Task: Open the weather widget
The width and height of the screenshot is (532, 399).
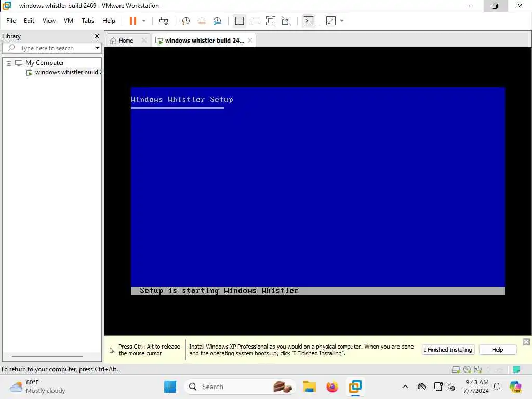Action: tap(37, 387)
